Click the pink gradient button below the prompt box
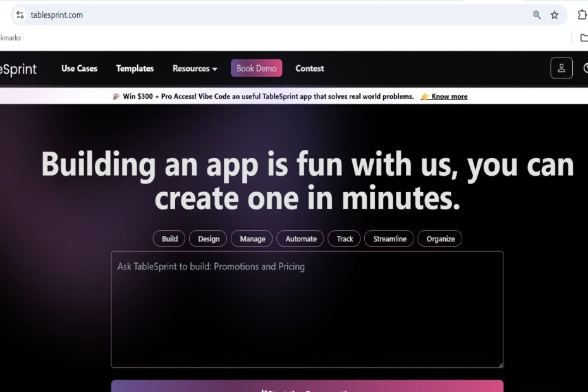 click(x=307, y=386)
